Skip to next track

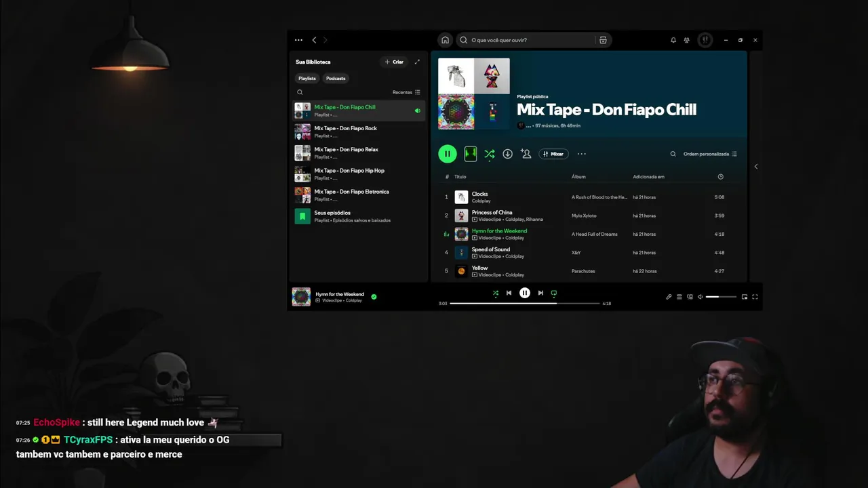[x=540, y=293]
